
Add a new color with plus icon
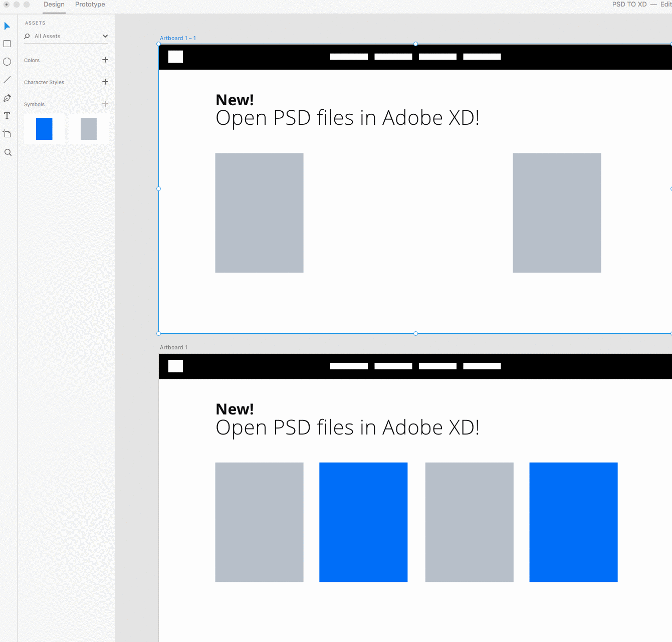[105, 60]
